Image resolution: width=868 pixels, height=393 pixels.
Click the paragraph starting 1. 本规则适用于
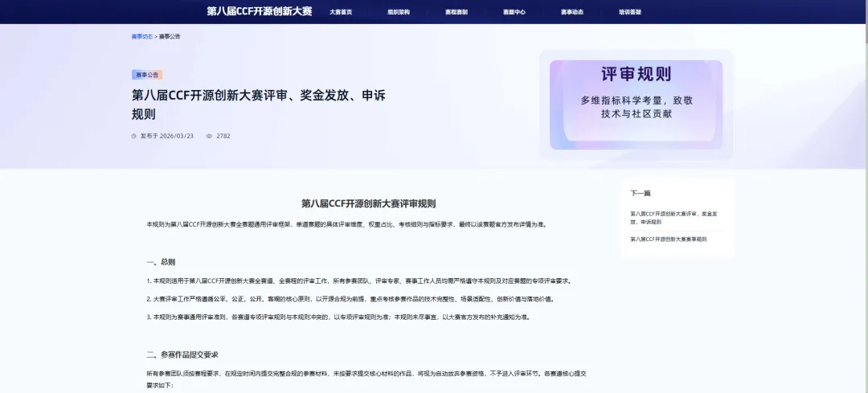[358, 280]
